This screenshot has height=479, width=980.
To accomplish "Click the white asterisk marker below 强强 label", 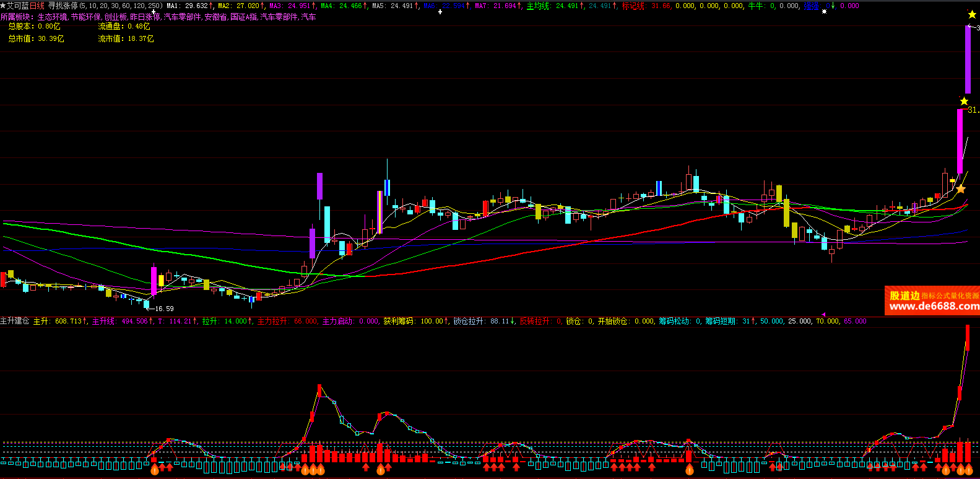I will (824, 12).
